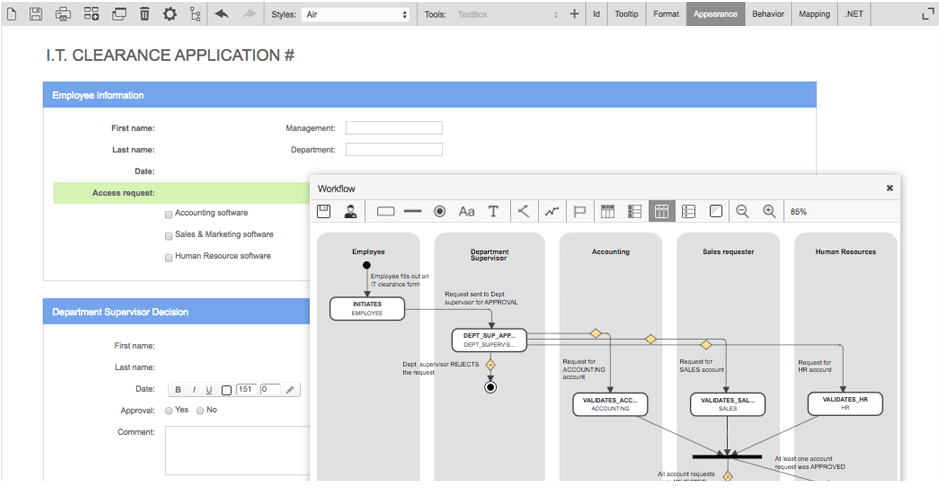Pick the Aa text label tool
939x495 pixels.
[x=467, y=211]
